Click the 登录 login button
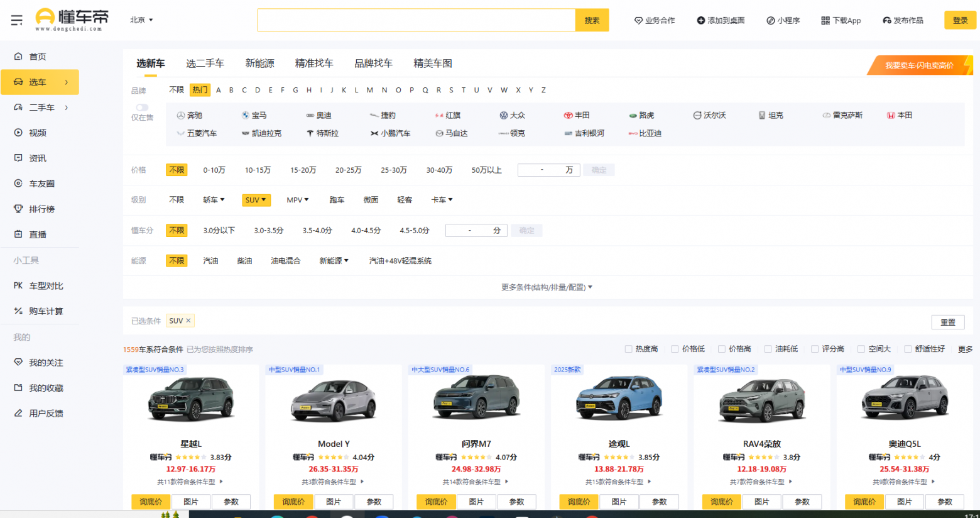This screenshot has height=518, width=980. click(960, 20)
